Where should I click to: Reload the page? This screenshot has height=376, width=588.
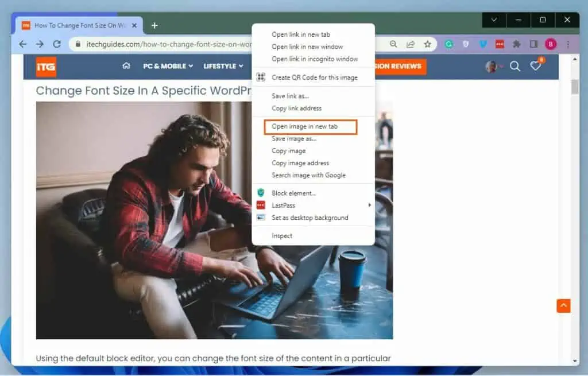[57, 44]
